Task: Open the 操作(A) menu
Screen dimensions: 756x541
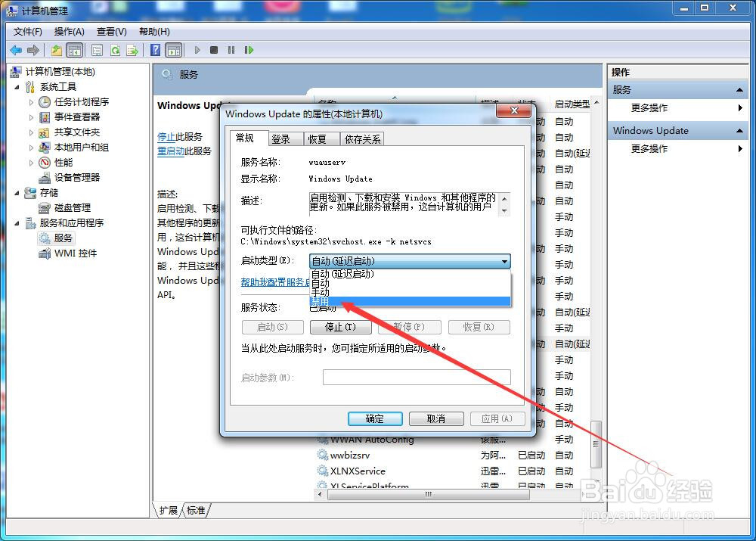Action: [x=70, y=31]
